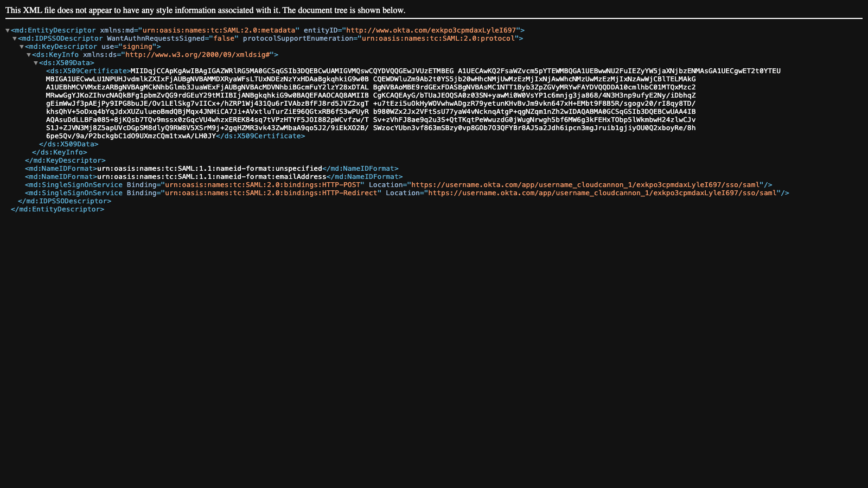Select the emailAddress NameIDFormat text
The height and width of the screenshot is (488, 868).
(x=211, y=176)
